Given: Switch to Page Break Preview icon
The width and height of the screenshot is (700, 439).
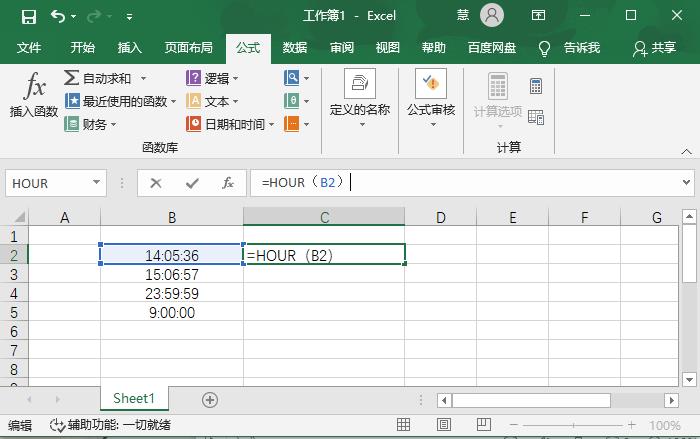Looking at the screenshot, I should coord(483,424).
